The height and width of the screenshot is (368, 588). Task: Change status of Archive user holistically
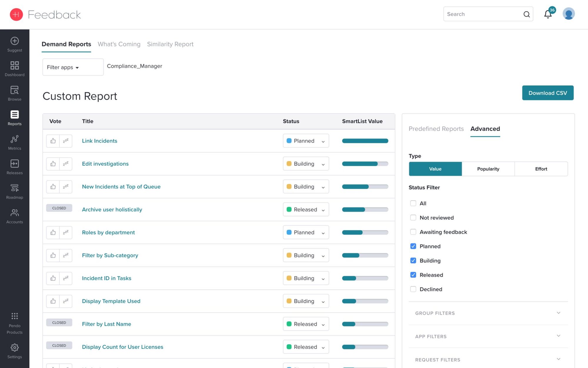pyautogui.click(x=306, y=210)
